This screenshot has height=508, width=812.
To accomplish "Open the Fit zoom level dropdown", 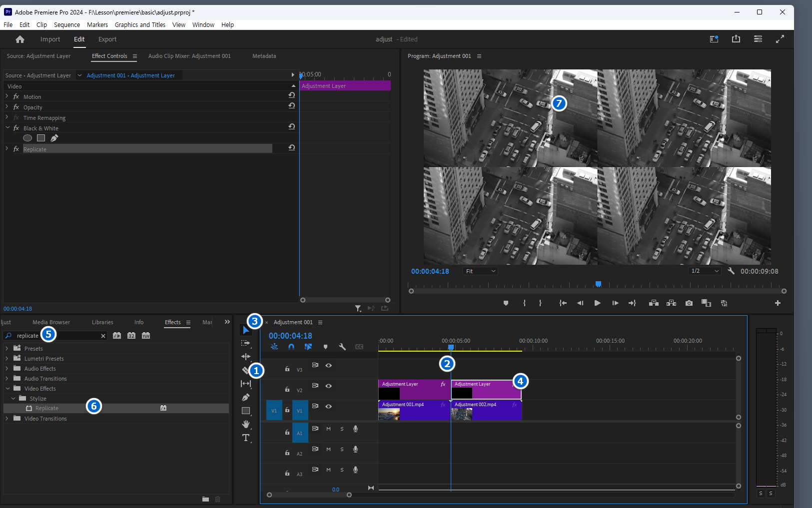I will tap(480, 271).
